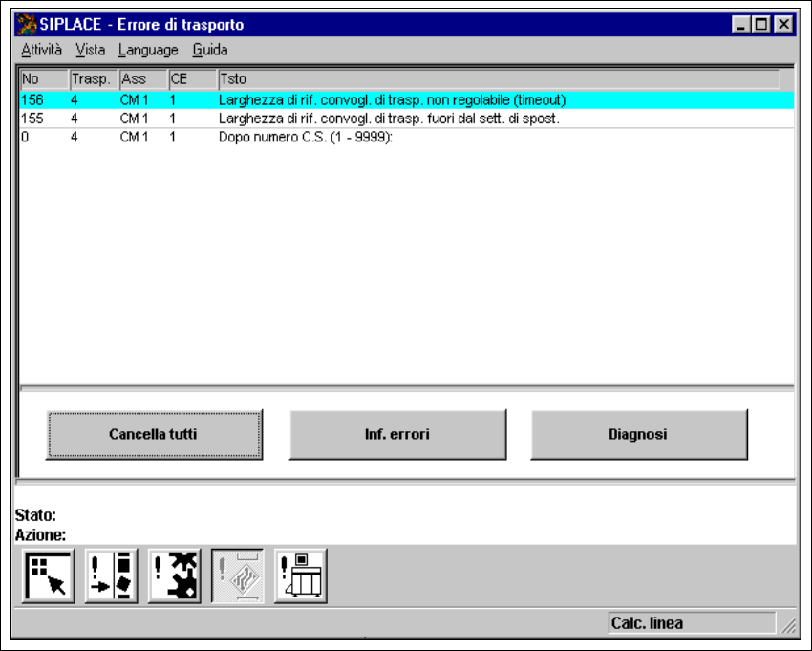The height and width of the screenshot is (651, 812).
Task: Click the Tsto column header
Action: click(500, 79)
